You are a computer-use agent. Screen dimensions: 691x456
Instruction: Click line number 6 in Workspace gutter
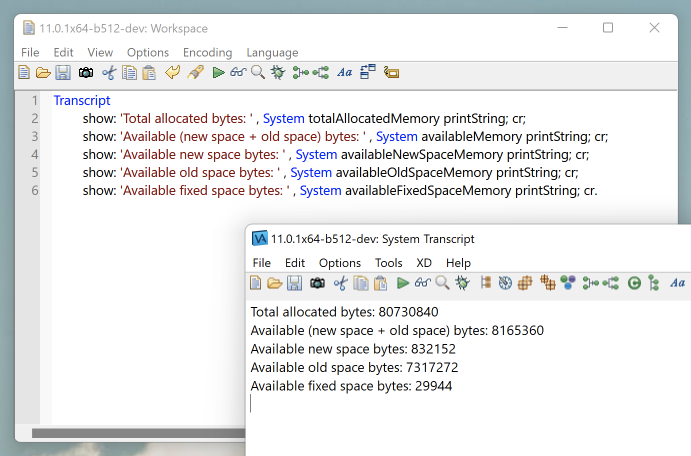(35, 191)
